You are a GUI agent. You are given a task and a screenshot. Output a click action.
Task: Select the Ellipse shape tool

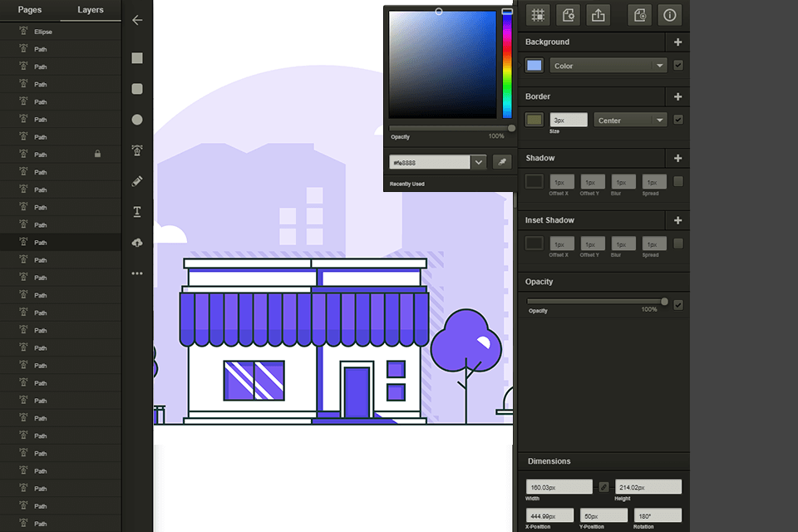[x=137, y=120]
